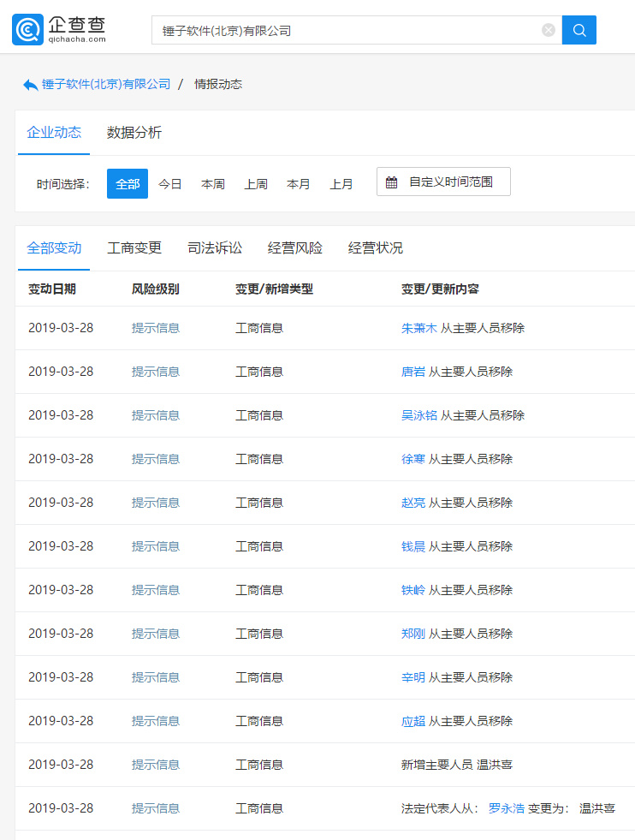Click the Qichacha logo icon
This screenshot has width=635, height=840.
[x=27, y=30]
